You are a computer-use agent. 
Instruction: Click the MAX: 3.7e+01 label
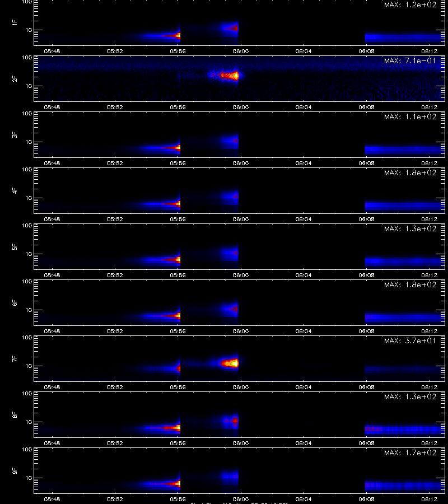point(410,340)
